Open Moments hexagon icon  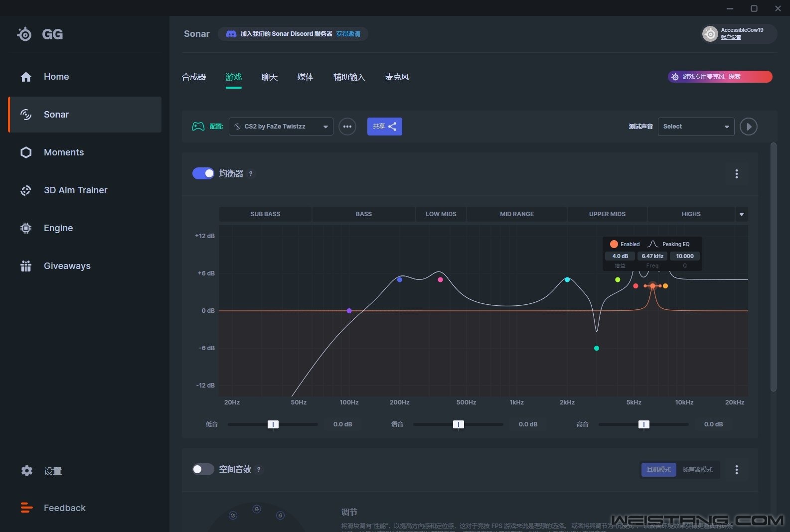point(26,152)
